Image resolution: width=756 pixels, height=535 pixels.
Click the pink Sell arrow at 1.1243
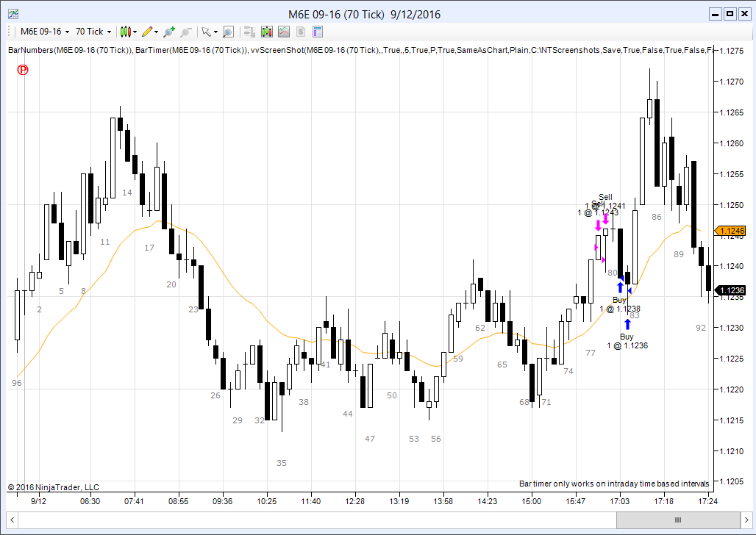[x=598, y=225]
